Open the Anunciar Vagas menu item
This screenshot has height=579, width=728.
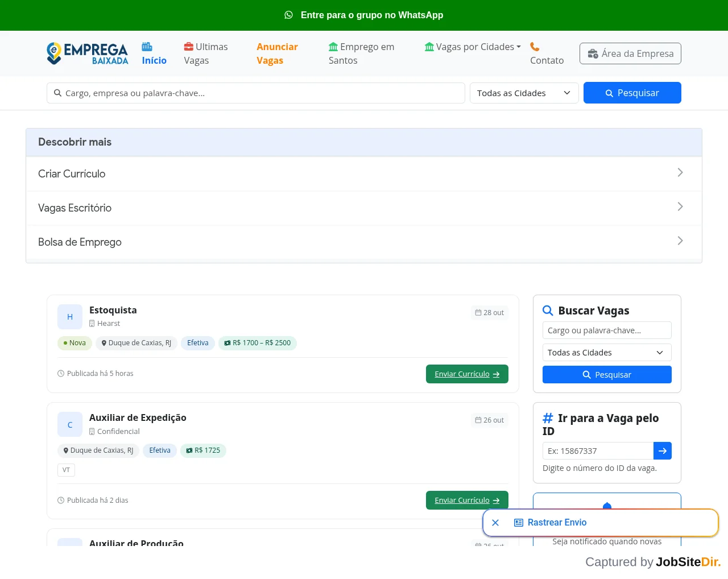click(x=278, y=53)
